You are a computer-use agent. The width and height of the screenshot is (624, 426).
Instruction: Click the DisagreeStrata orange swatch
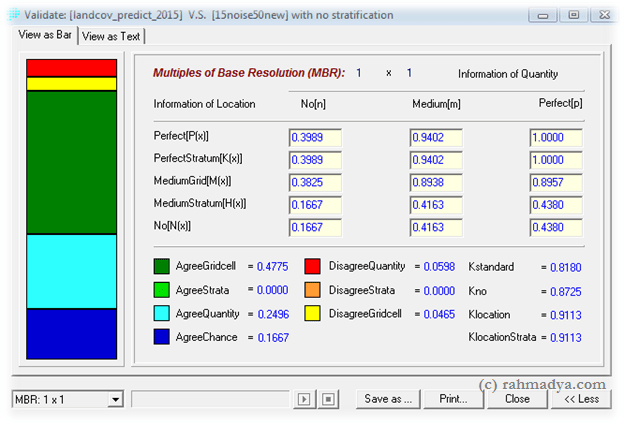312,290
